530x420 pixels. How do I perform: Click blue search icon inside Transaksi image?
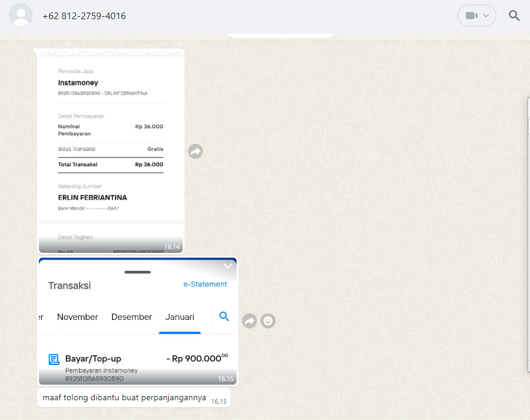[224, 316]
